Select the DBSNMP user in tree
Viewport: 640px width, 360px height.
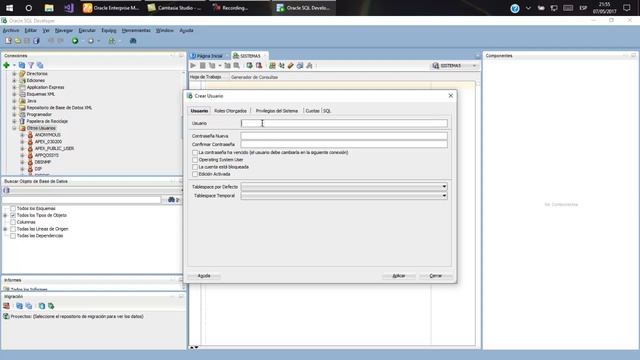[x=43, y=162]
